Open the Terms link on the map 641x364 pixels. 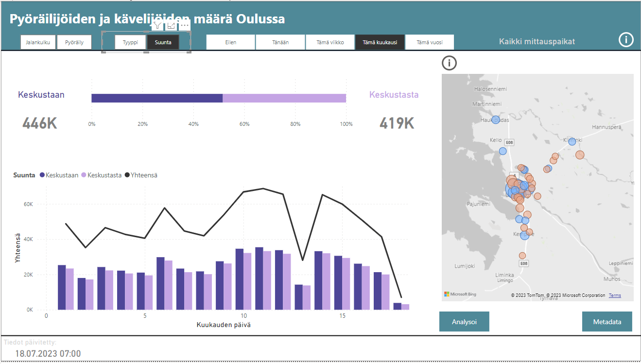coord(615,295)
